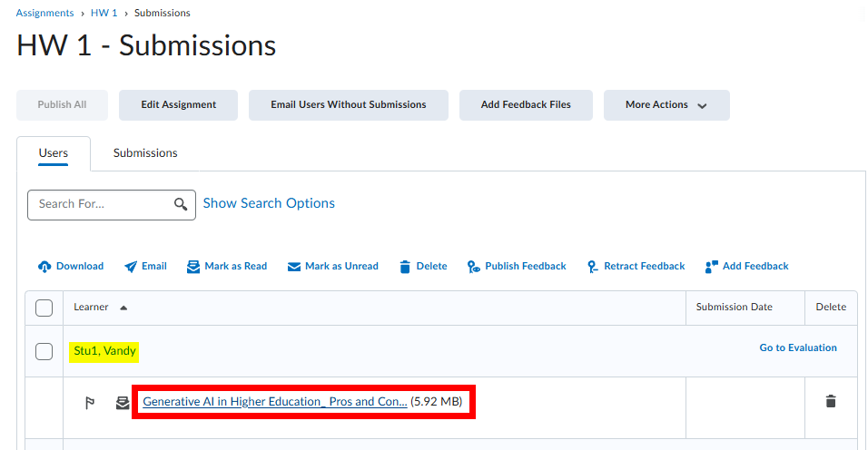The width and height of the screenshot is (868, 450).
Task: Flag the submission with flag icon
Action: 90,403
